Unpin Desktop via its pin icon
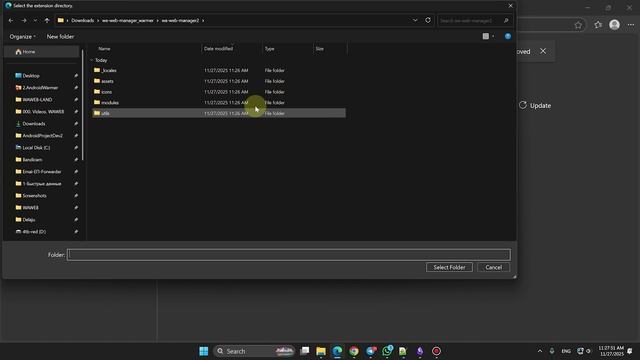640x360 pixels. [76, 76]
